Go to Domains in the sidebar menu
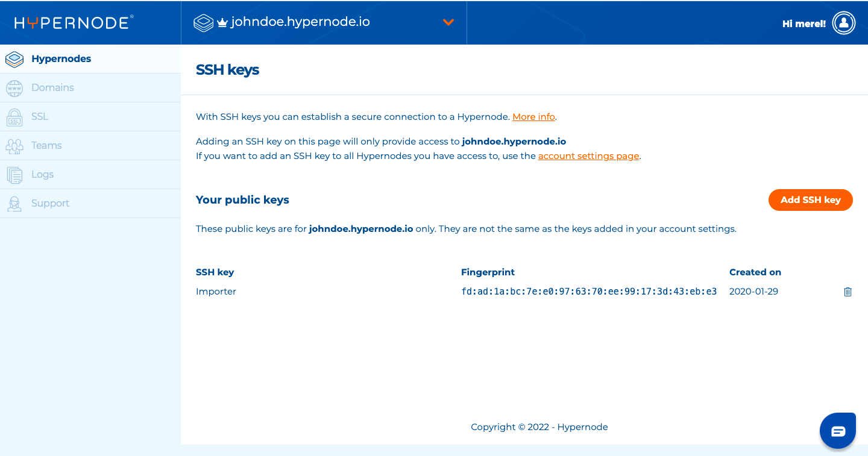868x456 pixels. pos(52,88)
